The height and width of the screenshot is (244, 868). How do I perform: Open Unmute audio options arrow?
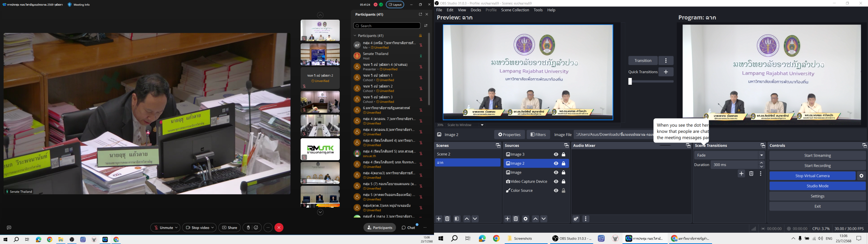click(x=177, y=228)
